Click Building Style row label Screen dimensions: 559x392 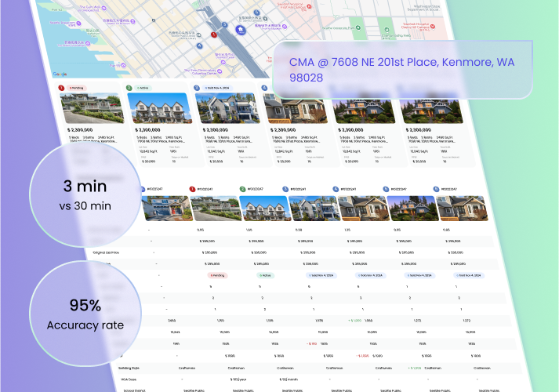pyautogui.click(x=129, y=368)
